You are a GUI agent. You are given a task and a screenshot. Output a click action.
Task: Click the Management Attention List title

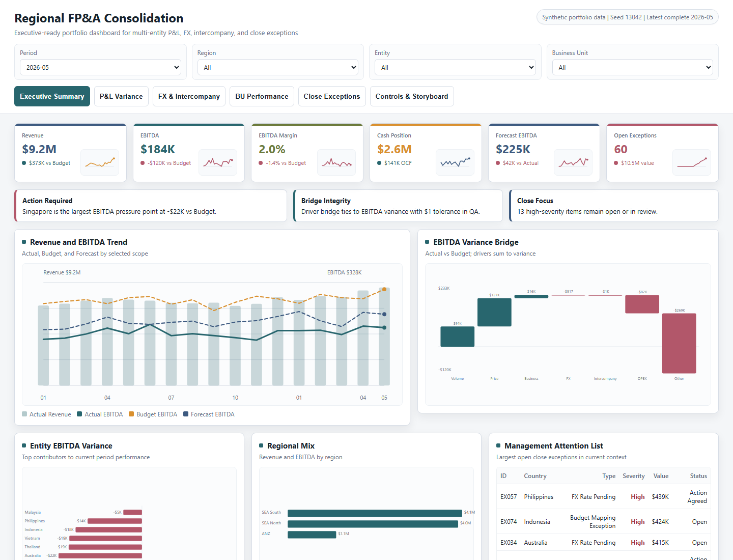[554, 446]
